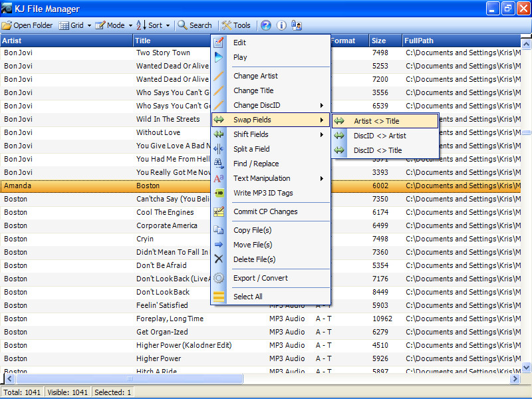Click the Open Folder icon in toolbar
Image resolution: width=532 pixels, height=399 pixels.
pyautogui.click(x=7, y=25)
